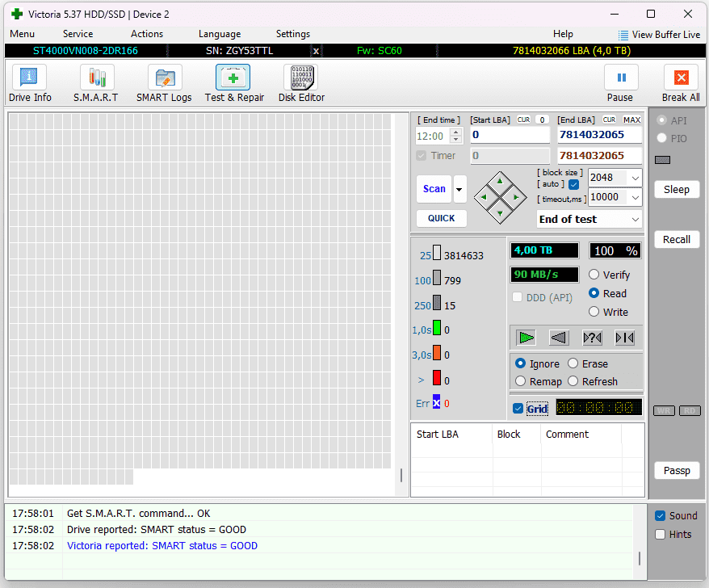Click the Break All icon
The image size is (709, 588).
tap(681, 78)
